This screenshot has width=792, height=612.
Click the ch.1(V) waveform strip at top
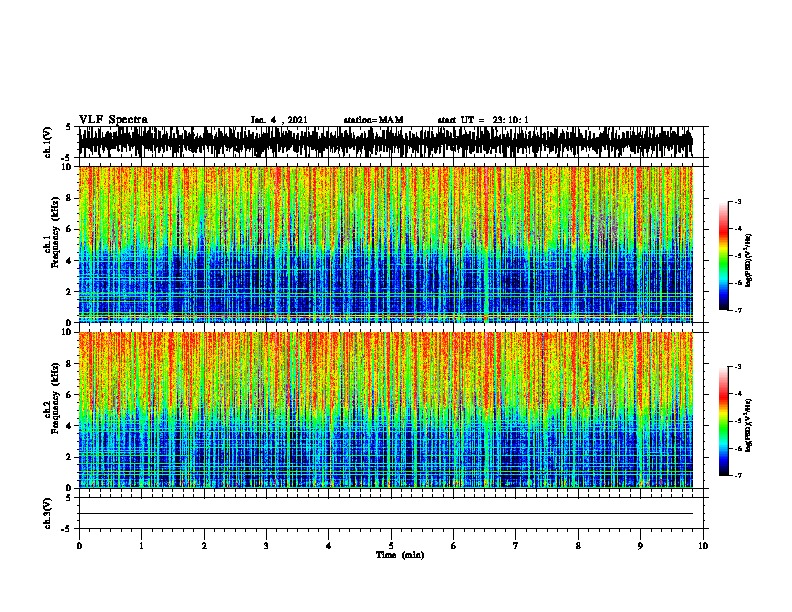[x=385, y=142]
